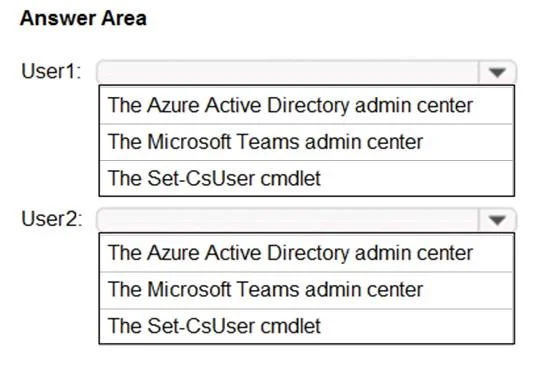Click the User1 combo box field
The width and height of the screenshot is (540, 371).
pyautogui.click(x=306, y=72)
